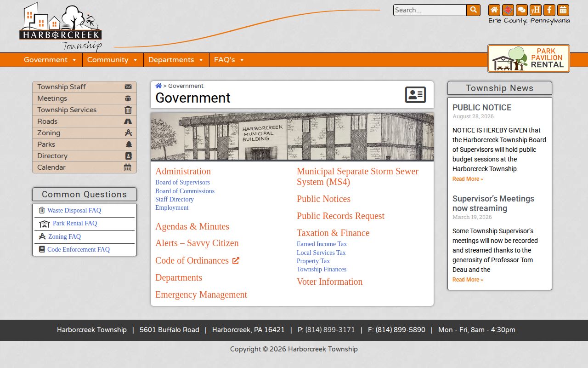This screenshot has height=368, width=588.
Task: Click the address book icon on Directory
Action: point(129,156)
